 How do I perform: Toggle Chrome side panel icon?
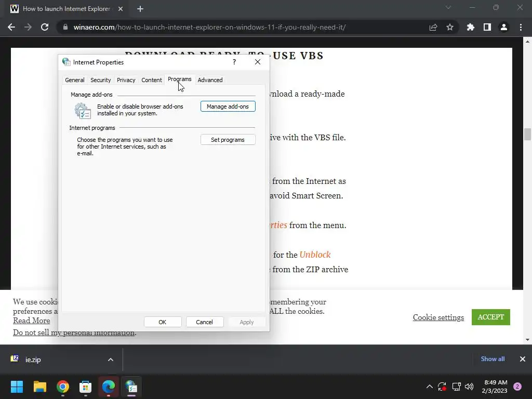[487, 27]
